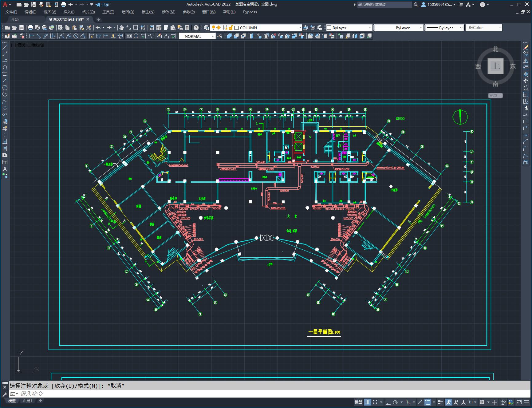Screen dimensions: 532x408
Task: Click the Save icon in the Standard toolbar
Action: [x=22, y=28]
